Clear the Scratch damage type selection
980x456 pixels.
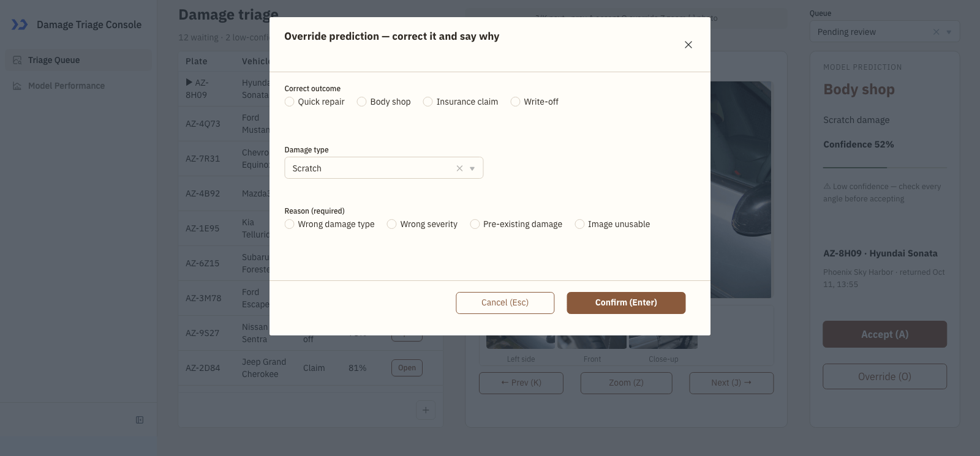pyautogui.click(x=459, y=168)
